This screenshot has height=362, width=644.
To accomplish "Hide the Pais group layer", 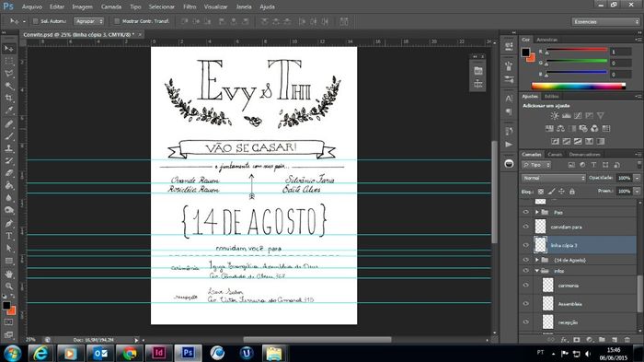I will point(525,212).
